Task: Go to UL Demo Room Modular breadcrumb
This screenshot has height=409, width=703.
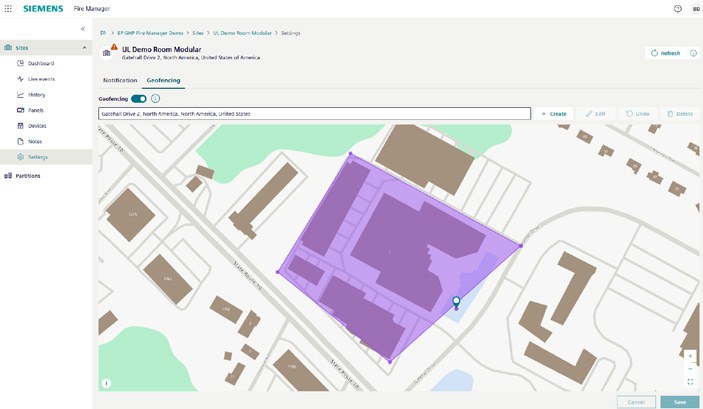Action: pos(242,33)
